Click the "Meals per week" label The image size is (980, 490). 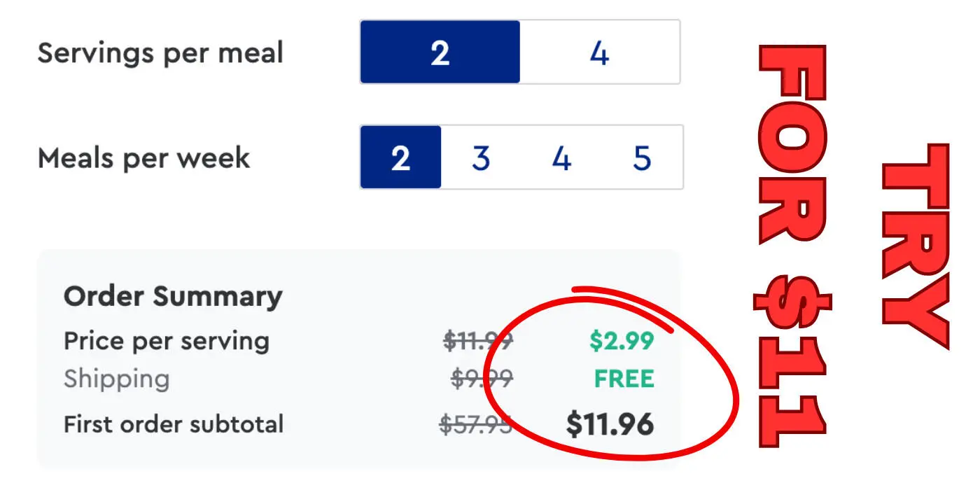pyautogui.click(x=143, y=158)
